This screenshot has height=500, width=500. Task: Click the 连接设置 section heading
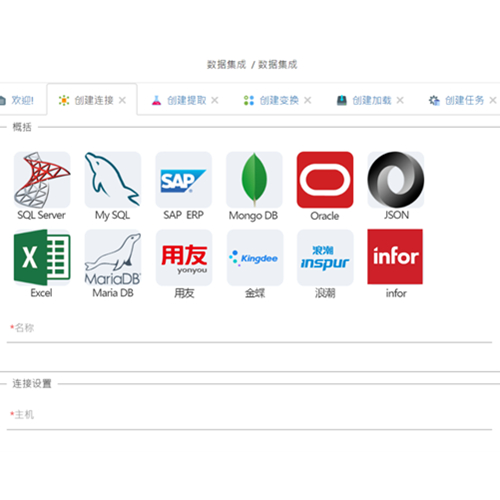click(32, 384)
